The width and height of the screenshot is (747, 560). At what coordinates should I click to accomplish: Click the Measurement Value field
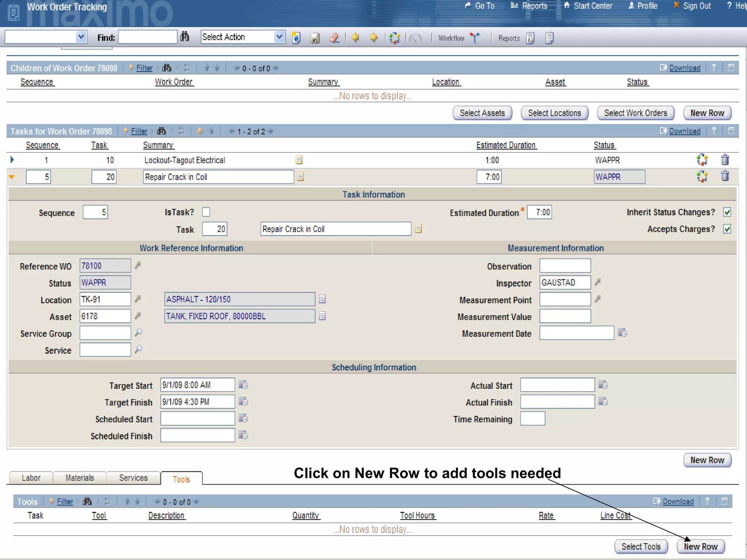(x=565, y=316)
